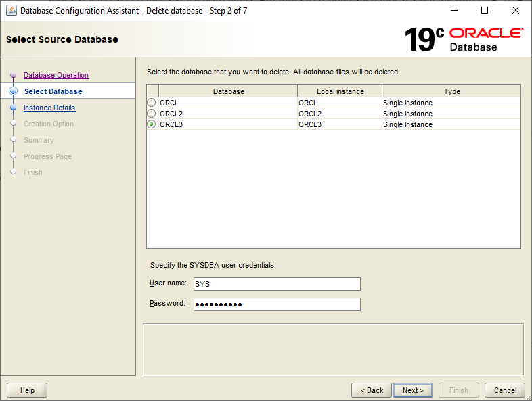Screen dimensions: 532x401
Task: Click the Single Instance type for ORCL2
Action: click(x=451, y=114)
